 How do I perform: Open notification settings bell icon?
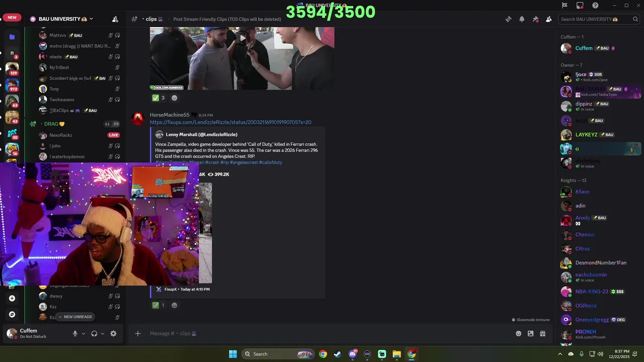[x=522, y=19]
